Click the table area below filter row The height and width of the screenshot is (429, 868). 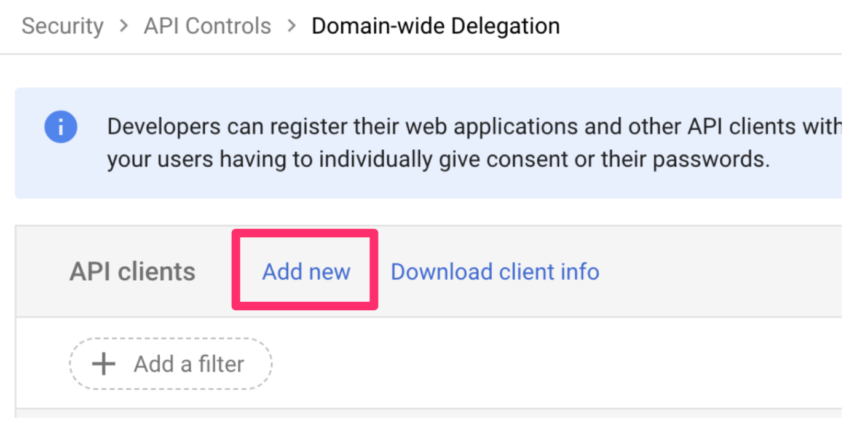(x=430, y=419)
